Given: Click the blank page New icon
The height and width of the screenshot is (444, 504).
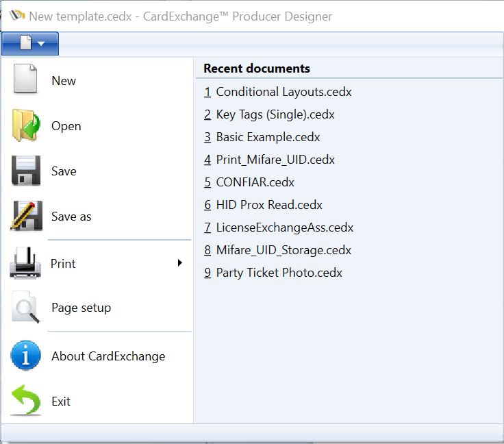Looking at the screenshot, I should (x=25, y=79).
